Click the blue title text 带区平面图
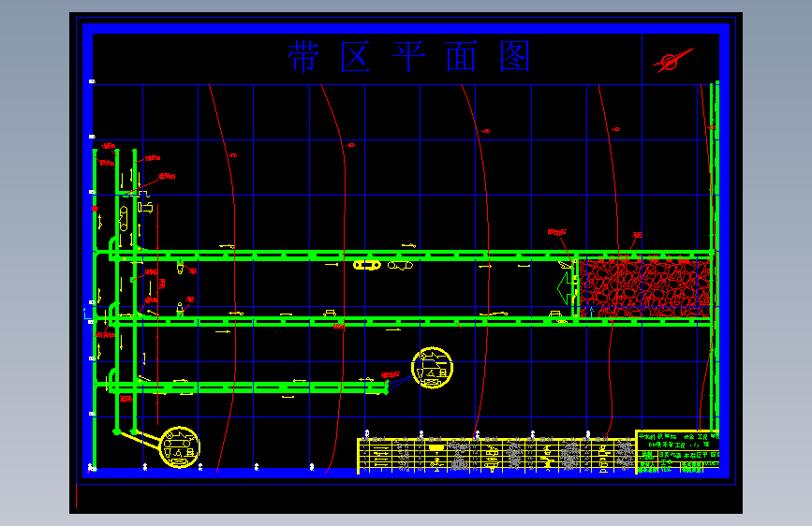Viewport: 812px width, 526px height. (x=408, y=56)
